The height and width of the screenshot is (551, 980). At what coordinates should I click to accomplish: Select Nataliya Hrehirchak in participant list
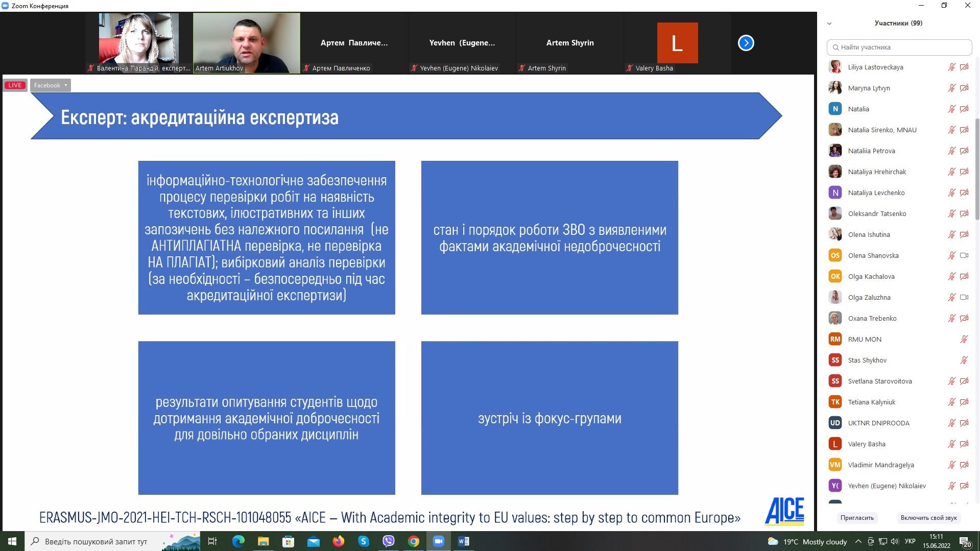coord(899,172)
